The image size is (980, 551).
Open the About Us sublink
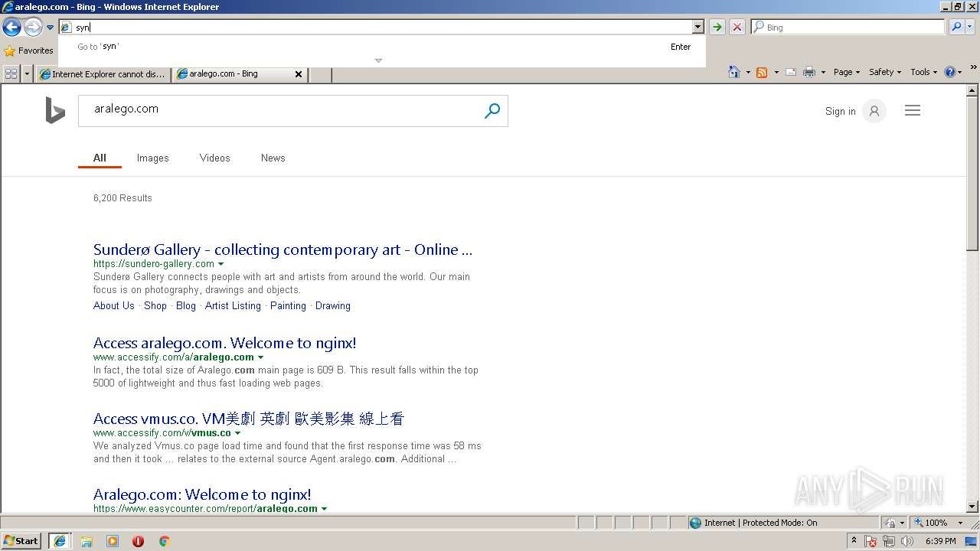click(113, 305)
